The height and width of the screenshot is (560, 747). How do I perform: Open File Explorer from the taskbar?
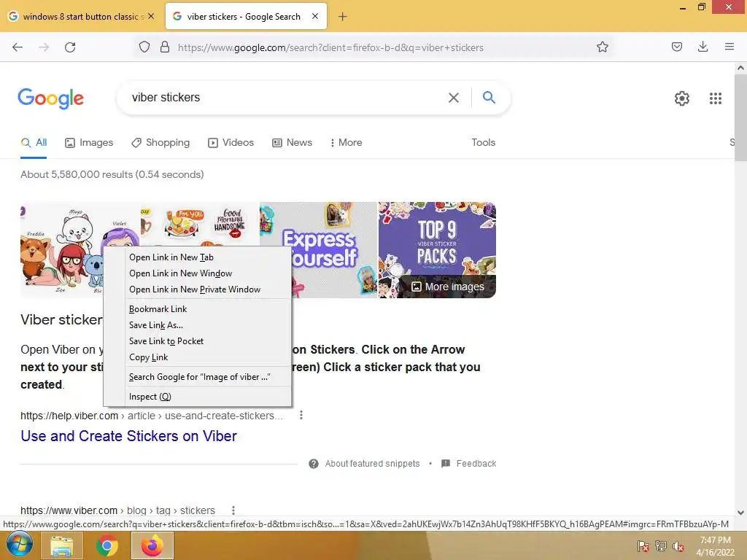click(x=62, y=545)
